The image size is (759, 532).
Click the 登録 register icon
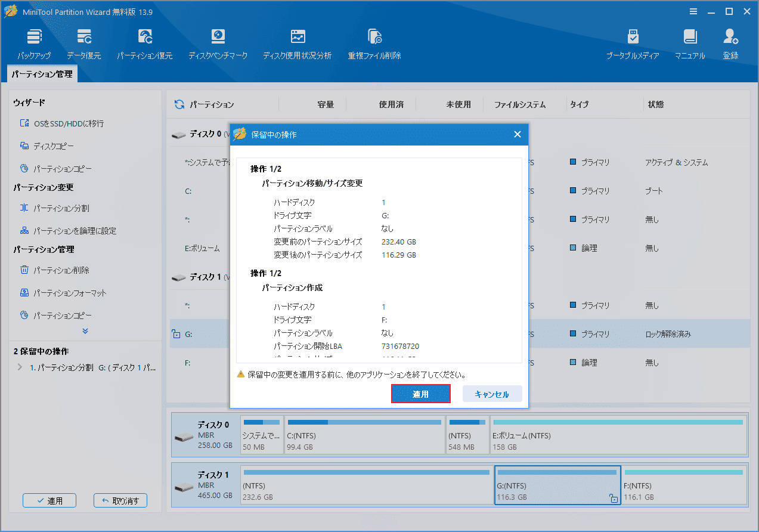tap(731, 44)
